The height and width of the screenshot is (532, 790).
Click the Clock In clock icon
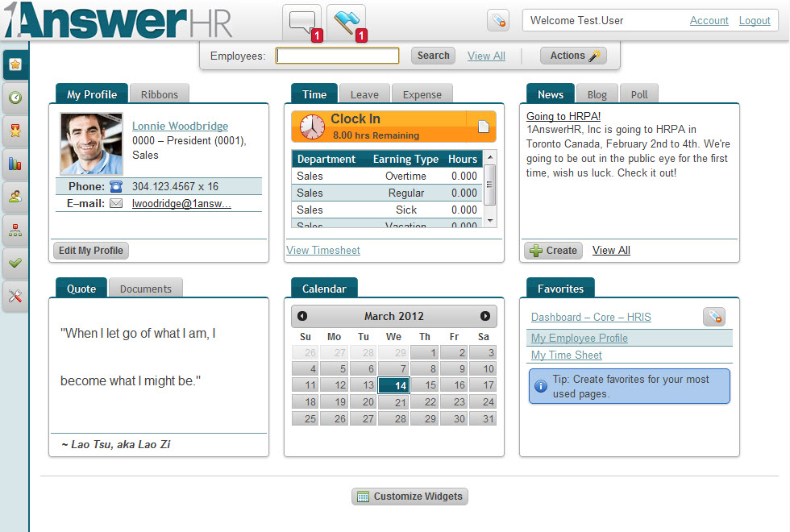(x=313, y=127)
